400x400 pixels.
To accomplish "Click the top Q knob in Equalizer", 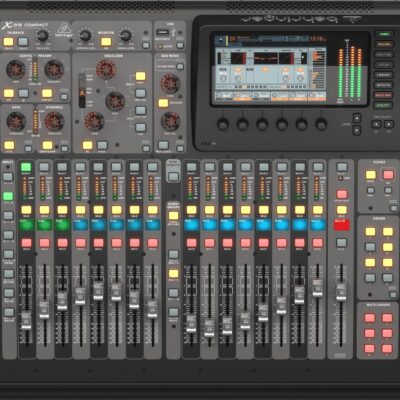I will click(x=106, y=69).
